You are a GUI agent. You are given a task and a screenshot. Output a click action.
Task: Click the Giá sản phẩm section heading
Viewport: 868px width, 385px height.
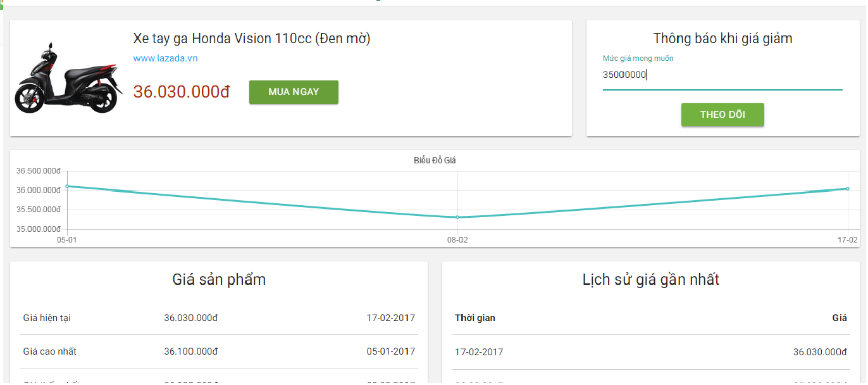219,279
